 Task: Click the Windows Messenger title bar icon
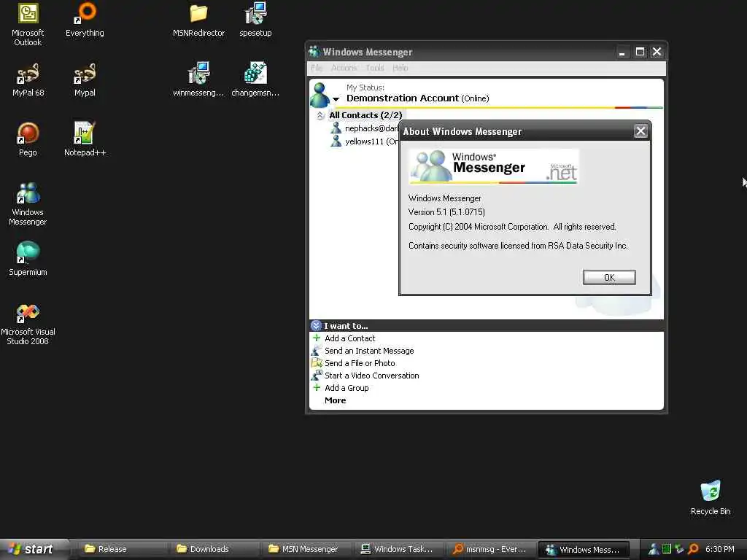pos(314,52)
